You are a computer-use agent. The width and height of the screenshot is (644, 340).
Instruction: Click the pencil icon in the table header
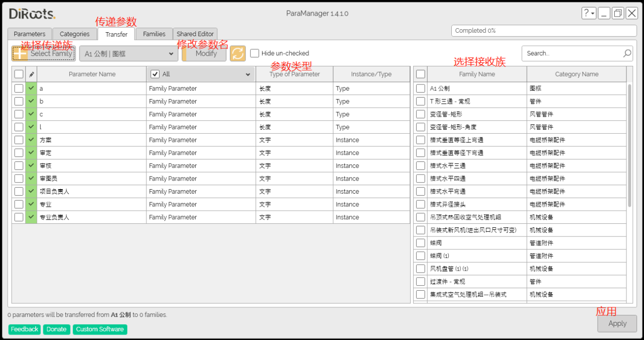pos(31,74)
